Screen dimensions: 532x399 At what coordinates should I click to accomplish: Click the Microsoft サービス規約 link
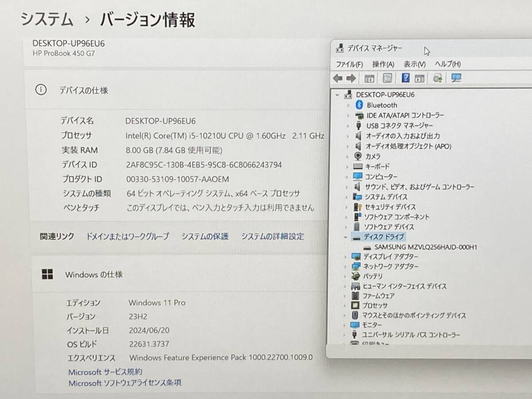(105, 372)
